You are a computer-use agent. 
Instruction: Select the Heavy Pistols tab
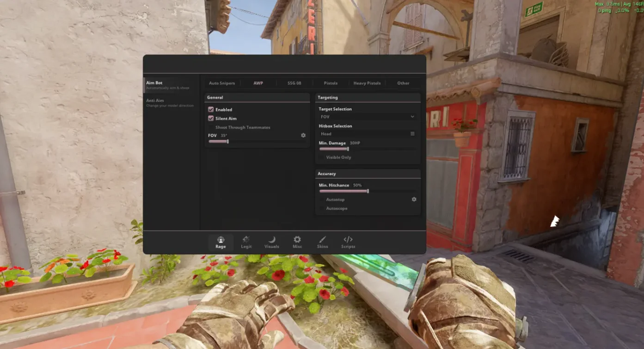point(367,83)
